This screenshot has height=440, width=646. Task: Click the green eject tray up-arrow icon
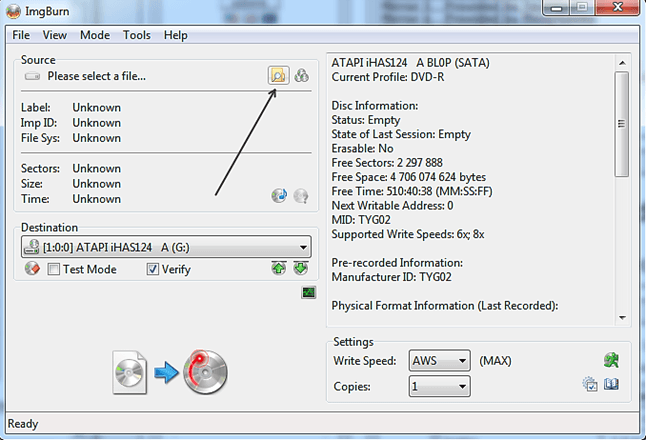tap(279, 268)
